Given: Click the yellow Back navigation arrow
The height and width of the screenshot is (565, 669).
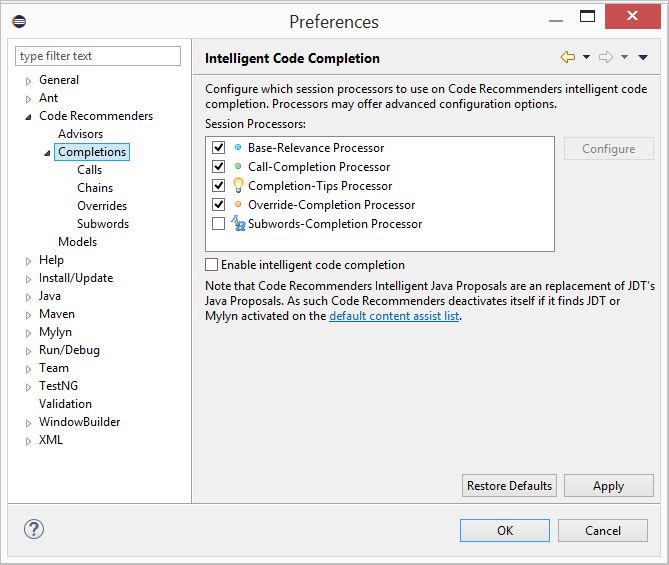Looking at the screenshot, I should pyautogui.click(x=568, y=57).
